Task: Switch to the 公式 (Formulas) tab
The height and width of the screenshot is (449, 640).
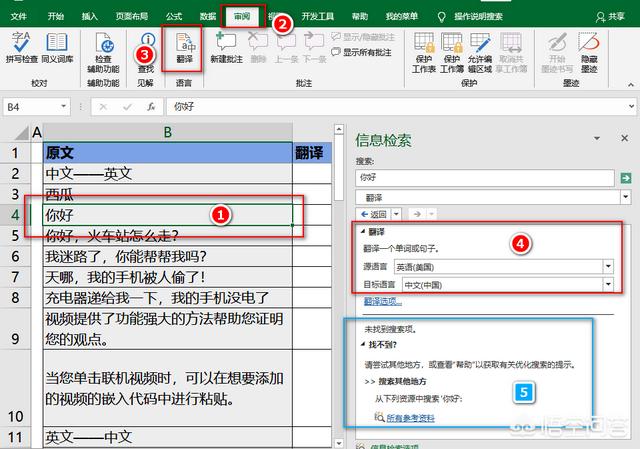Action: 174,17
